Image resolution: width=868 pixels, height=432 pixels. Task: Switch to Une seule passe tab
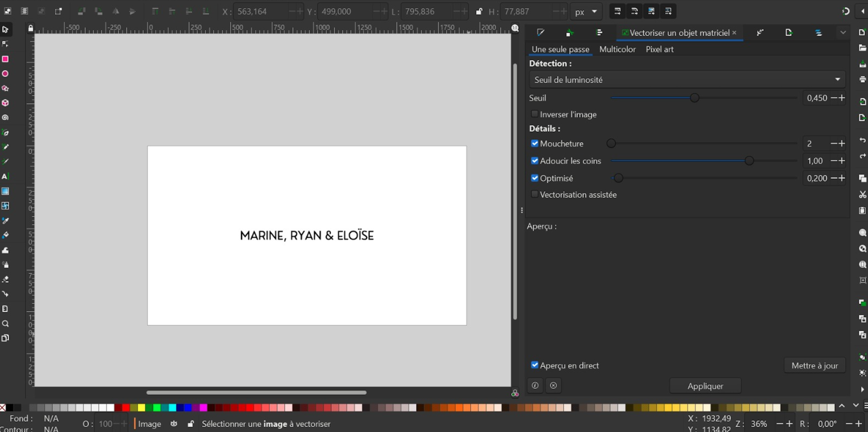click(560, 49)
